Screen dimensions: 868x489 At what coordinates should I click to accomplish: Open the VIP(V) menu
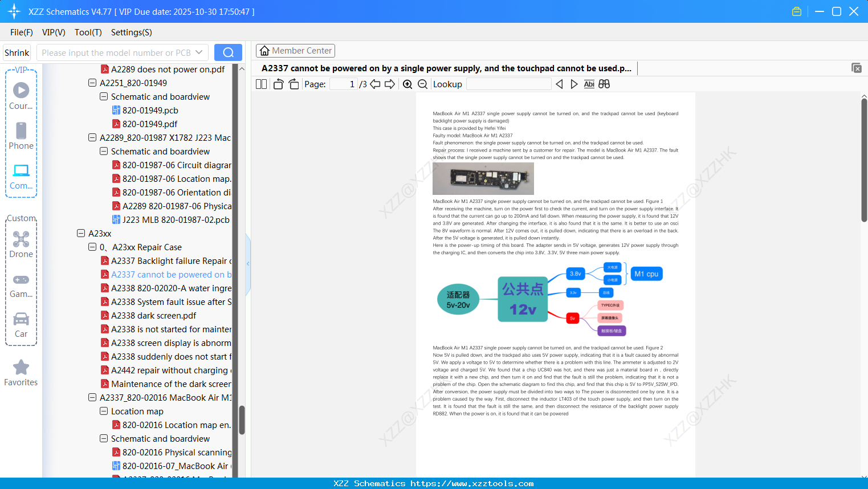point(54,32)
